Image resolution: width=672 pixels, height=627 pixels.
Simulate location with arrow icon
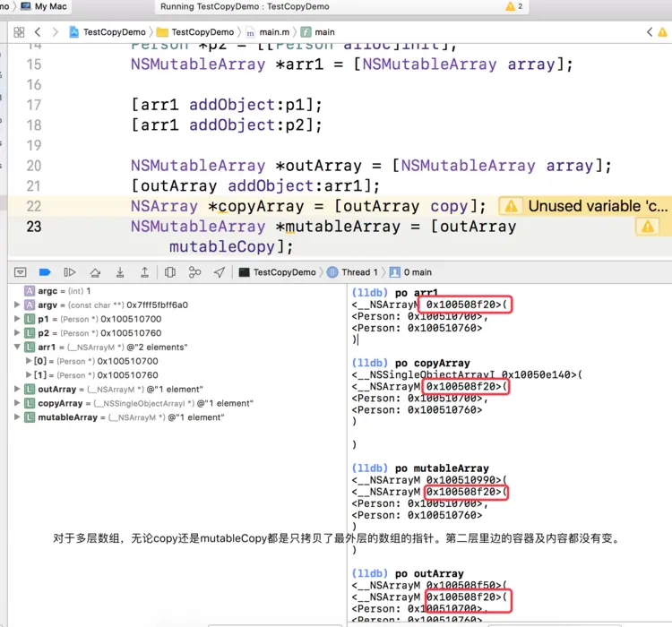[220, 272]
